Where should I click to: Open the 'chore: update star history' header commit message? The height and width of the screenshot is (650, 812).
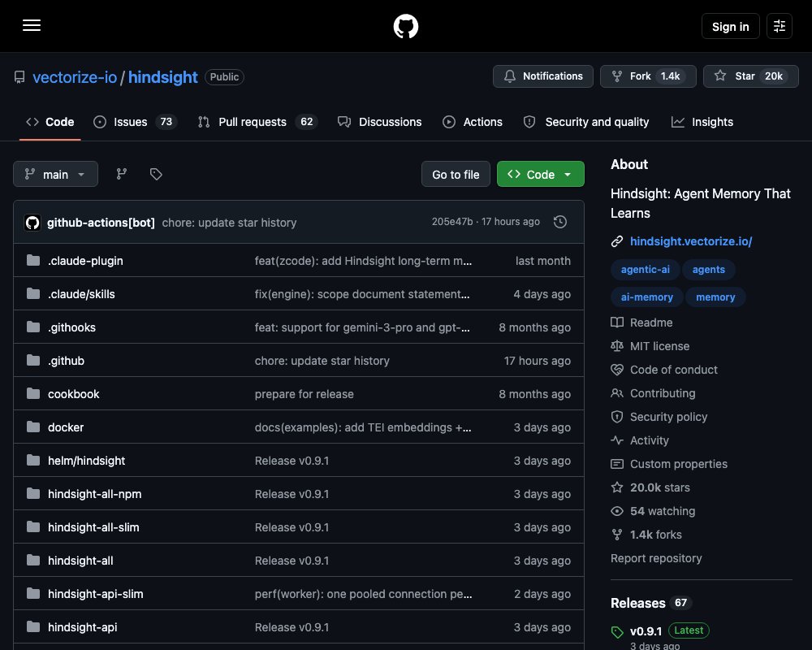[229, 223]
